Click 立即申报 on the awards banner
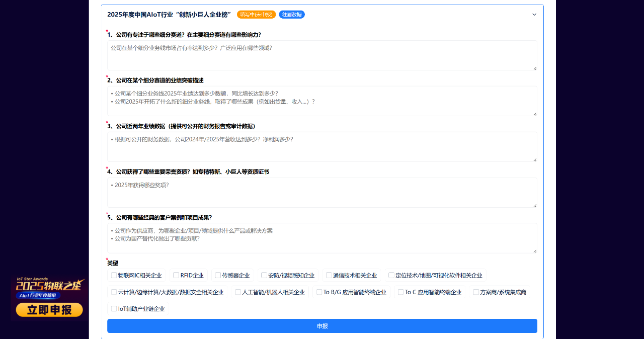The image size is (644, 339). tap(49, 310)
